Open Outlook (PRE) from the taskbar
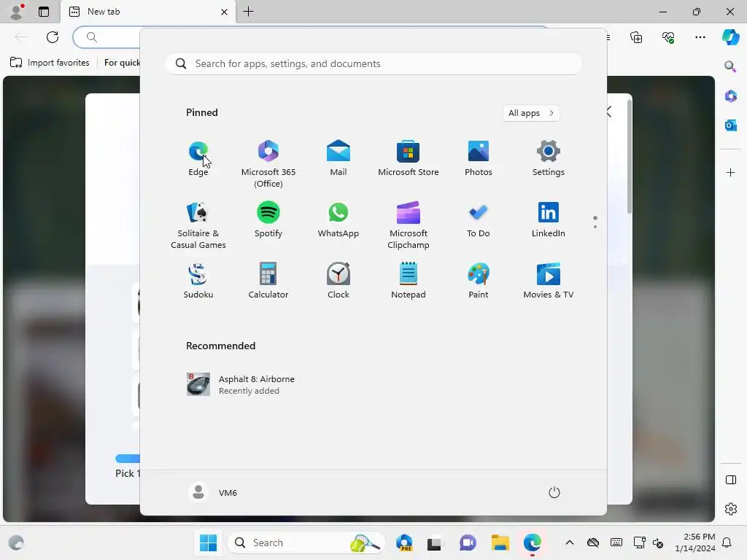Screen dimensions: 747x560 coord(404,542)
